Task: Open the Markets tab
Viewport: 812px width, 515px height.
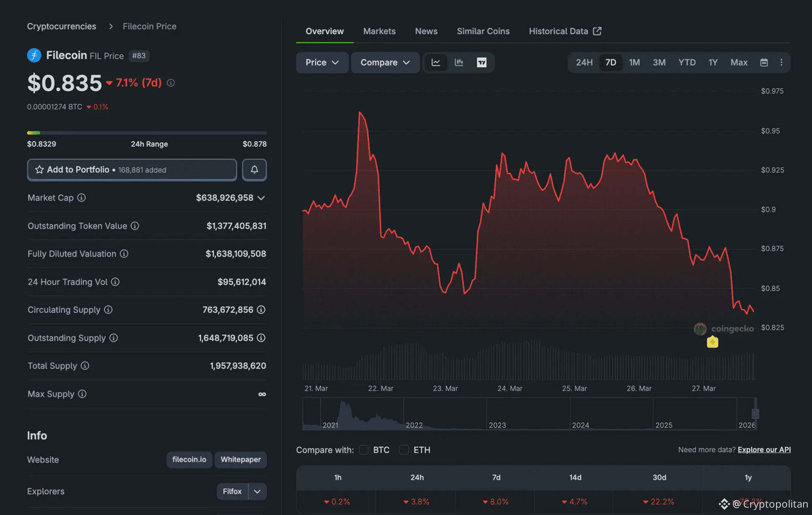Action: click(x=379, y=31)
